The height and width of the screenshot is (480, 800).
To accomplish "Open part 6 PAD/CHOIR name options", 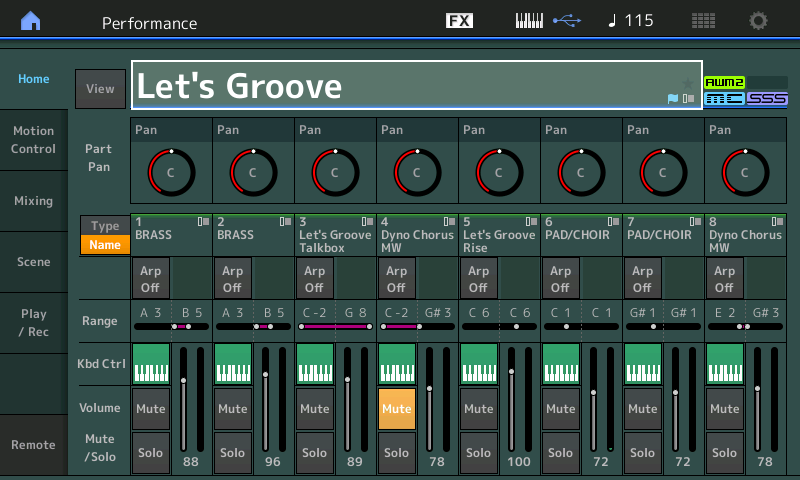I will pyautogui.click(x=581, y=235).
